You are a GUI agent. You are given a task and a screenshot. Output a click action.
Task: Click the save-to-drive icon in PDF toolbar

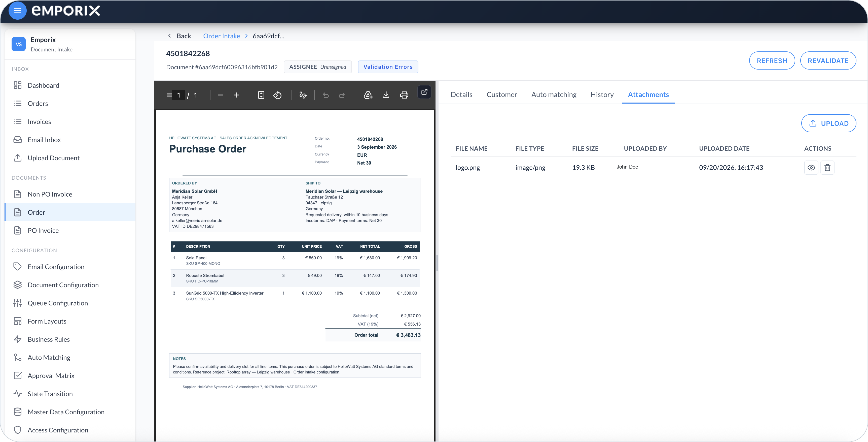click(x=368, y=95)
